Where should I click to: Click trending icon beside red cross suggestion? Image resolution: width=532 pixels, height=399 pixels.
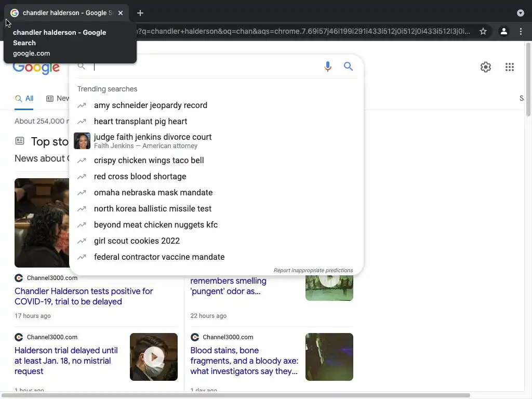[x=82, y=177]
